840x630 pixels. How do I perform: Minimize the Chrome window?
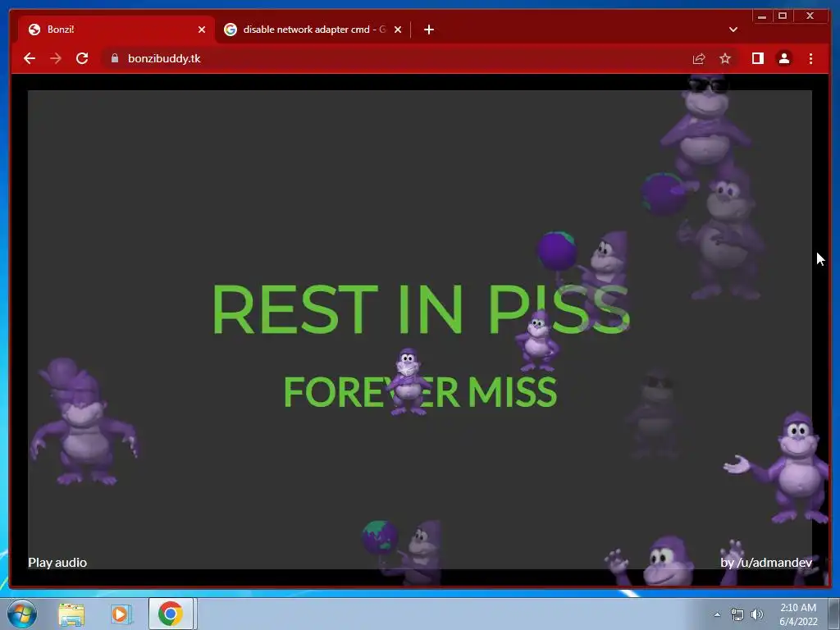[762, 16]
